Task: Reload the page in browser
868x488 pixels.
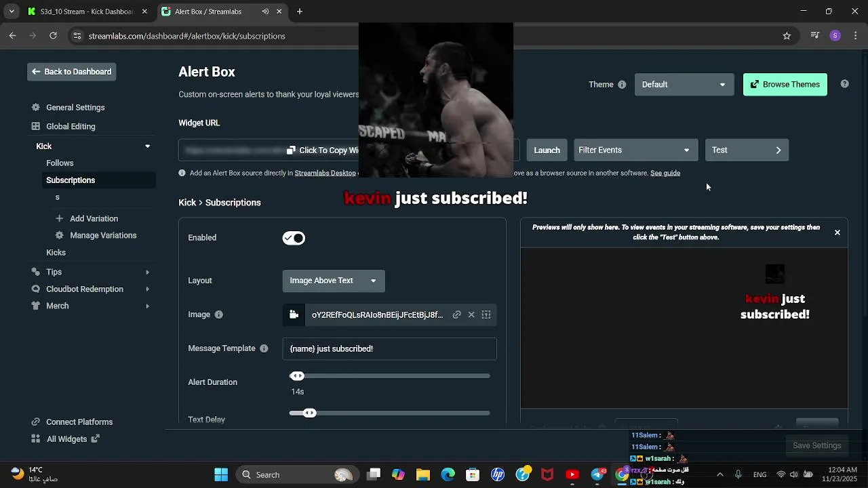Action: (x=53, y=36)
